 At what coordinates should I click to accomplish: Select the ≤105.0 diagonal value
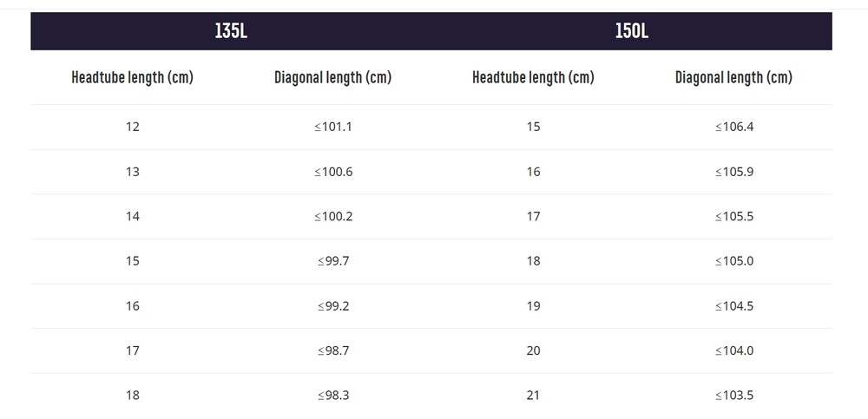(x=734, y=261)
